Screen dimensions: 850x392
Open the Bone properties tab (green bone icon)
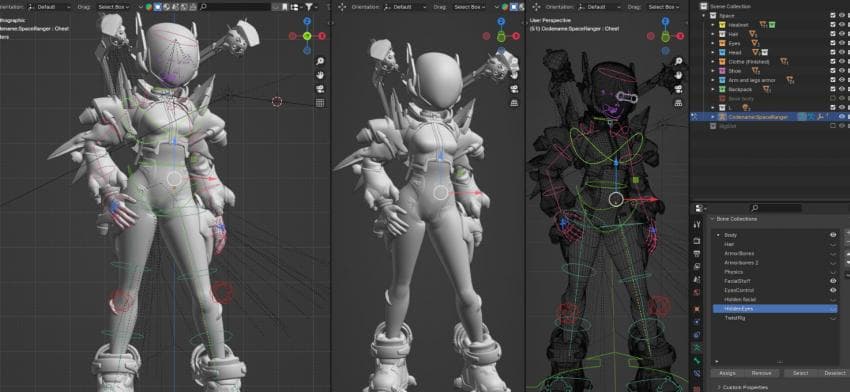click(x=698, y=361)
